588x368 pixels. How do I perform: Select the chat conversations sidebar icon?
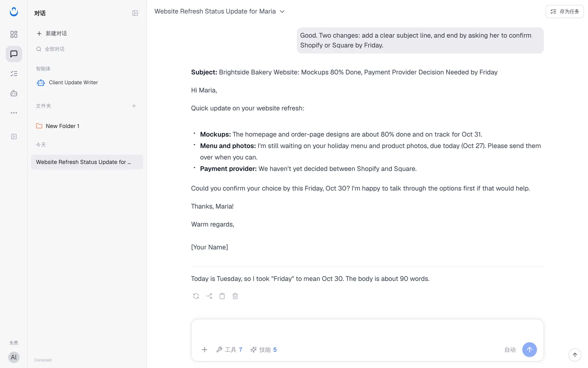pos(14,54)
